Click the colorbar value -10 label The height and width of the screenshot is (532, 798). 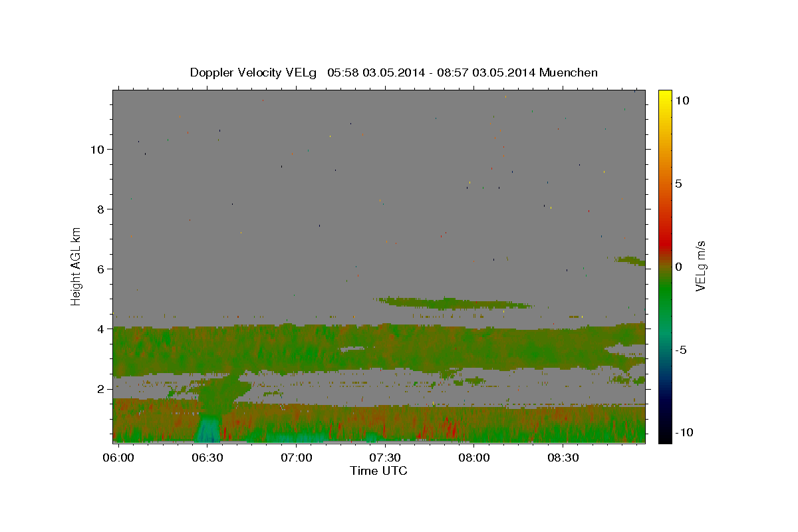684,433
